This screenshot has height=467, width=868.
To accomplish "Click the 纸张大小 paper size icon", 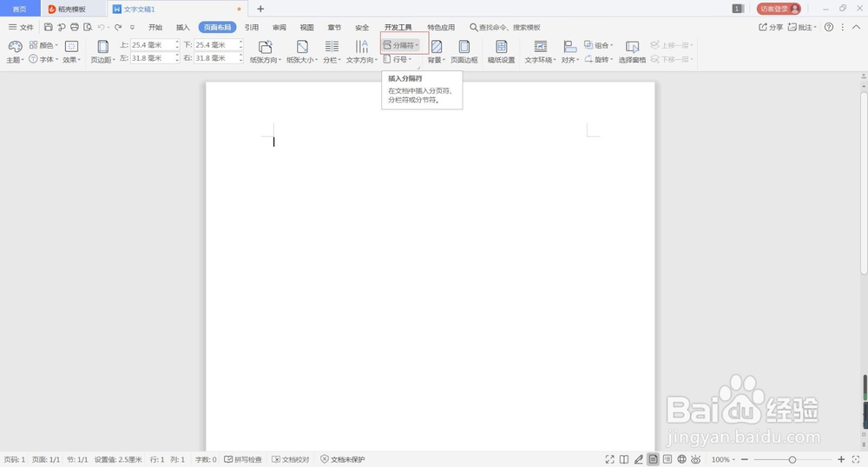I will (x=302, y=47).
